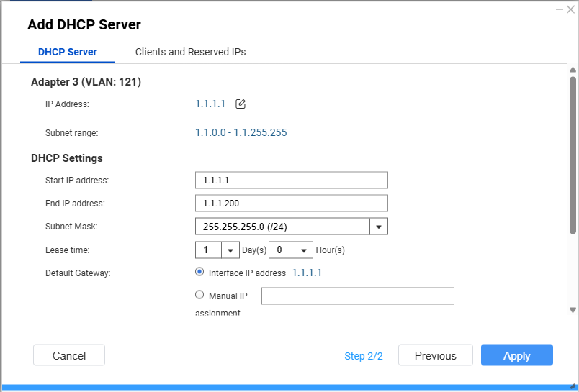Go back with the Previous button
Viewport: 579px width, 392px height.
point(435,355)
